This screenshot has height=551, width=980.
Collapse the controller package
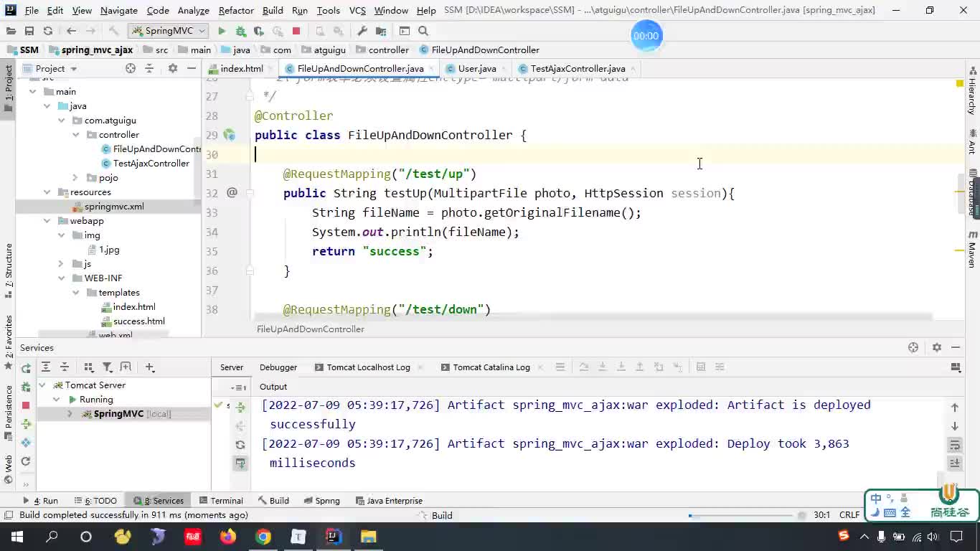point(75,134)
